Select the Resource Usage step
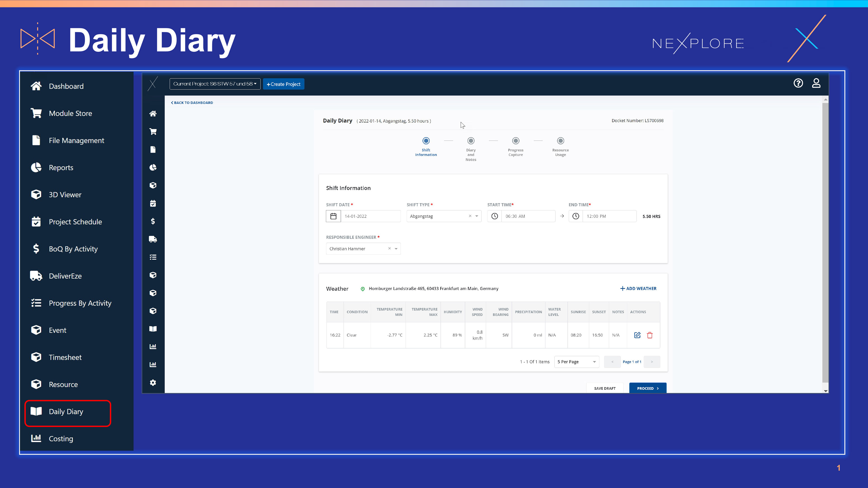The image size is (868, 488). (x=560, y=141)
